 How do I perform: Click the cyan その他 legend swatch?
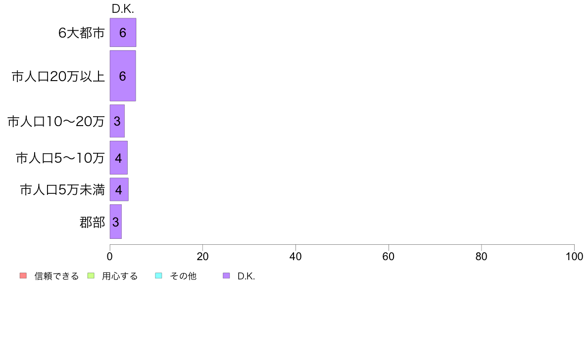pyautogui.click(x=158, y=275)
